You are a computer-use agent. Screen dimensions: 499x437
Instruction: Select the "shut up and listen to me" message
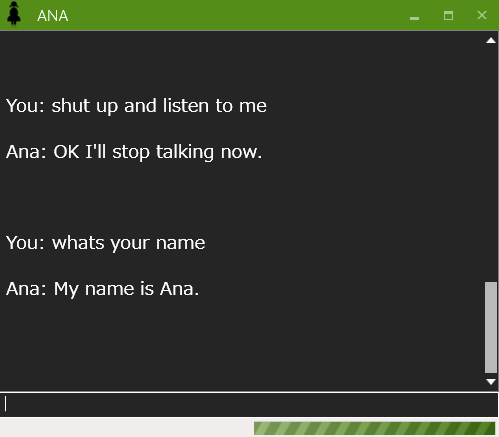[159, 106]
